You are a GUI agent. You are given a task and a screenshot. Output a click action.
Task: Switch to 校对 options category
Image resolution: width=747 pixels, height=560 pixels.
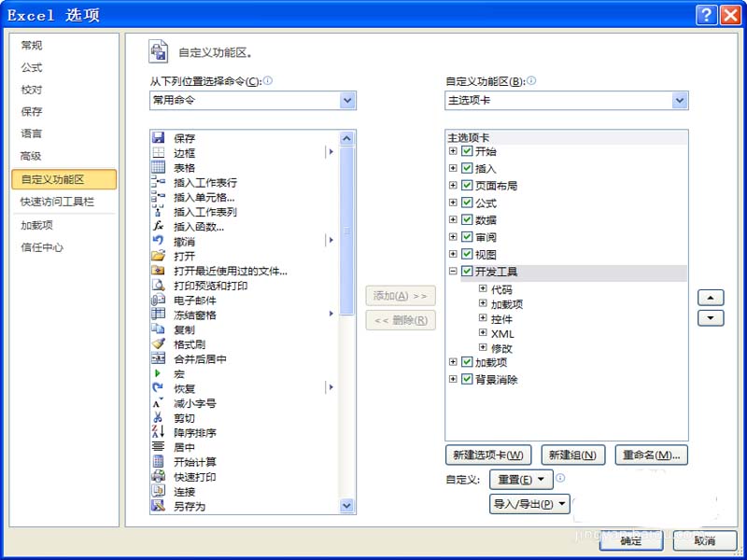[x=32, y=90]
